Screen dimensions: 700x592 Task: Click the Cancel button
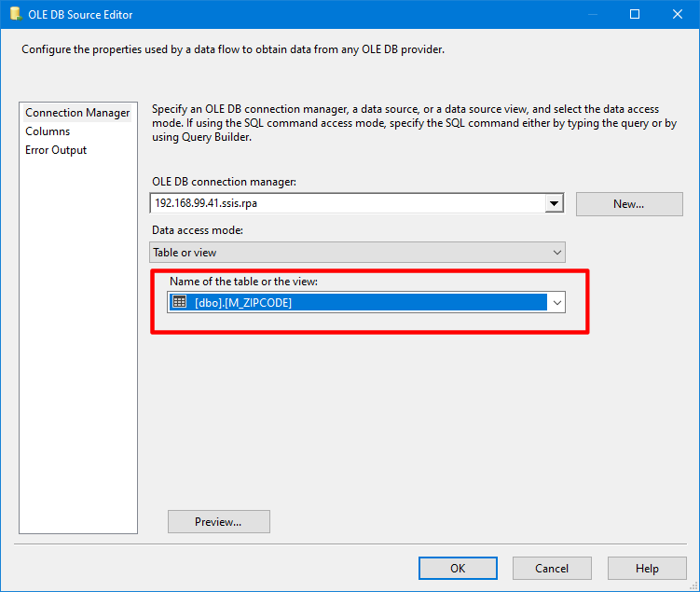552,569
